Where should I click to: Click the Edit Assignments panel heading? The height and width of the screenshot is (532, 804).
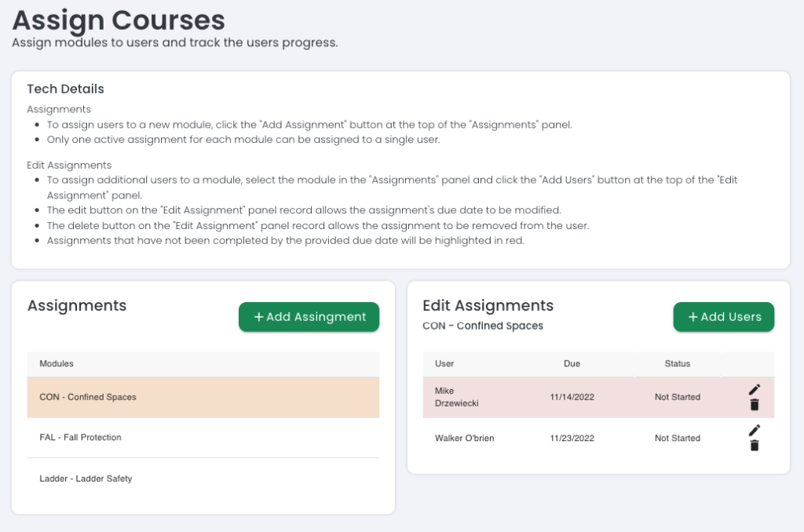tap(488, 306)
